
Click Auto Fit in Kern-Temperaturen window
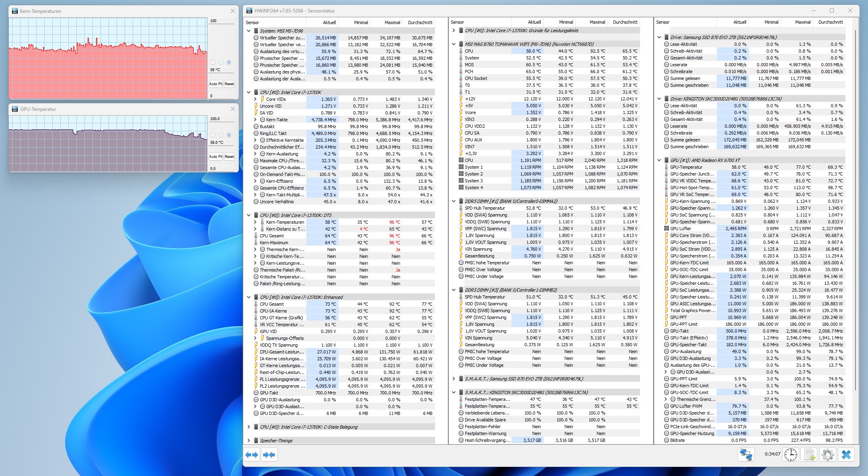pos(215,84)
